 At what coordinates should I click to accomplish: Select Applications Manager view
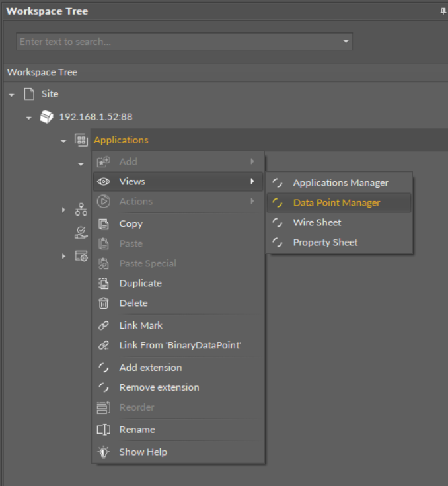[x=340, y=183]
